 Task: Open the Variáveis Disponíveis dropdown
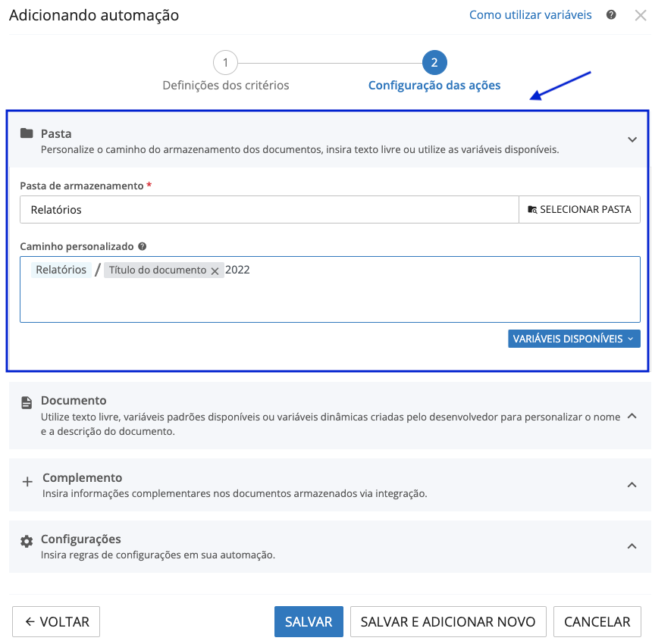(x=574, y=339)
